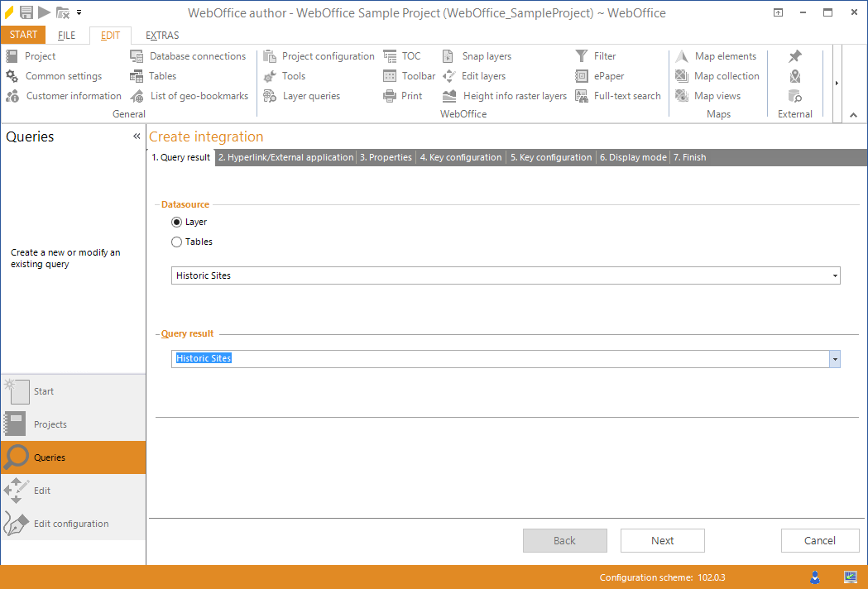Select the Tables radio button

tap(176, 242)
